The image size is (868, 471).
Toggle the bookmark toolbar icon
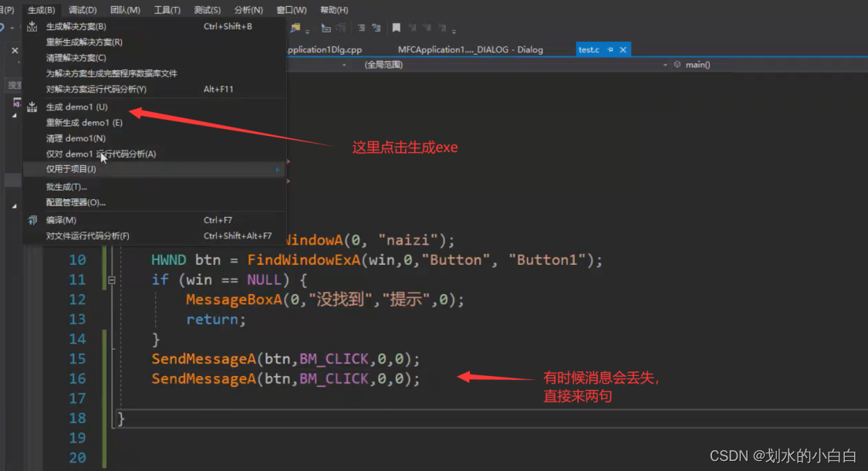click(x=397, y=28)
